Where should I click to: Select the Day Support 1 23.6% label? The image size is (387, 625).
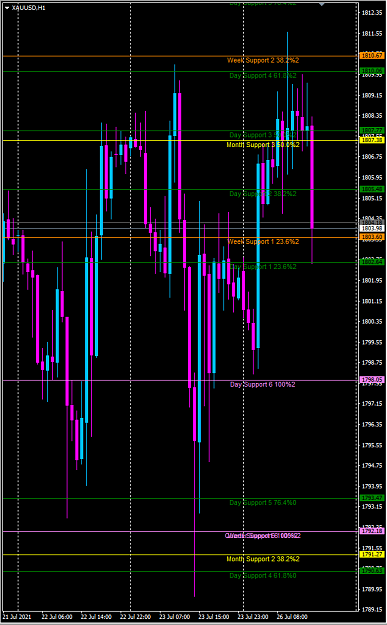[263, 266]
